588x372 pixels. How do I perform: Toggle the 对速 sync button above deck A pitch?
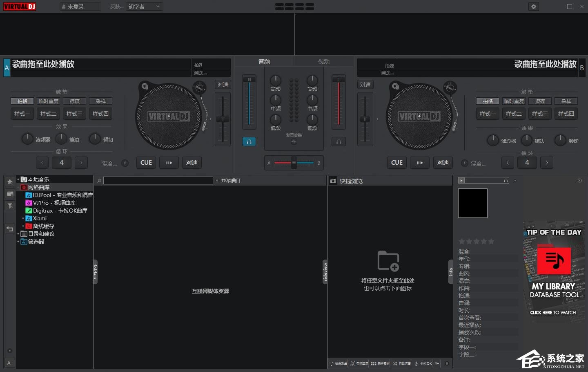pyautogui.click(x=223, y=85)
